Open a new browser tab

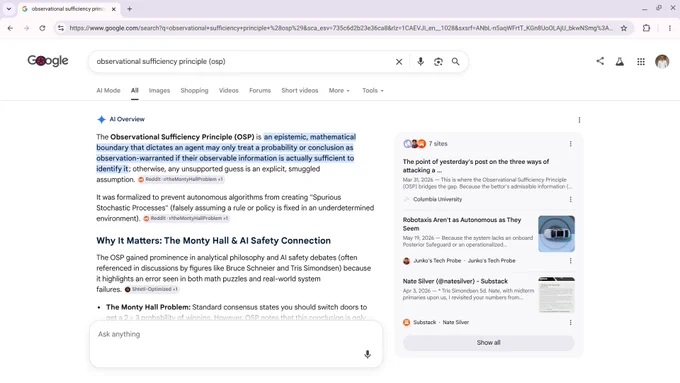point(129,9)
